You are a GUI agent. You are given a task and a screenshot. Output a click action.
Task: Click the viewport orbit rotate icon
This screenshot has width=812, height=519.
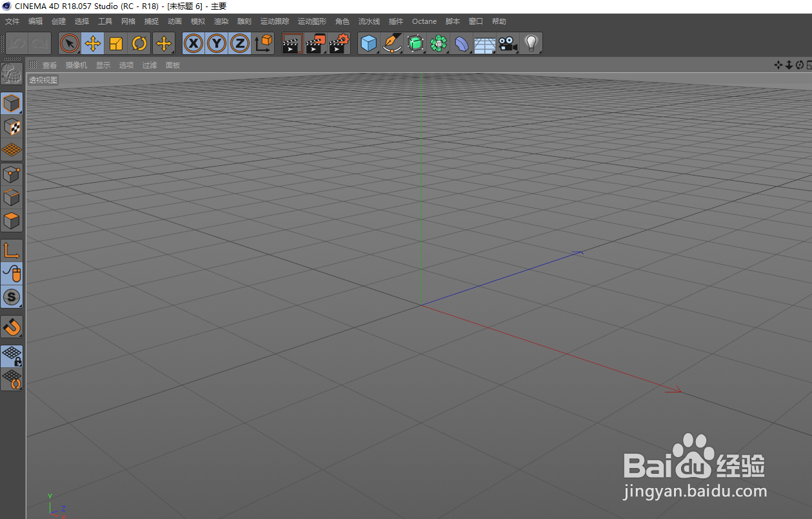tap(800, 65)
